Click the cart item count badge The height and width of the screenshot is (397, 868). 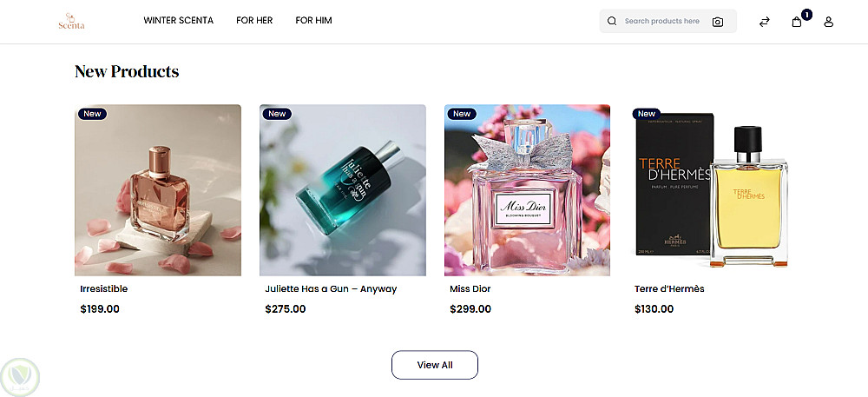806,15
